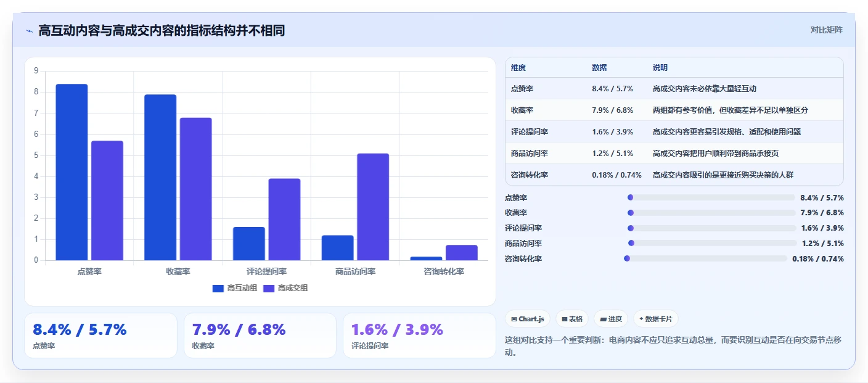Viewport: 868px width, 383px height.
Task: Click the 点赞率 progress bar
Action: (711, 197)
